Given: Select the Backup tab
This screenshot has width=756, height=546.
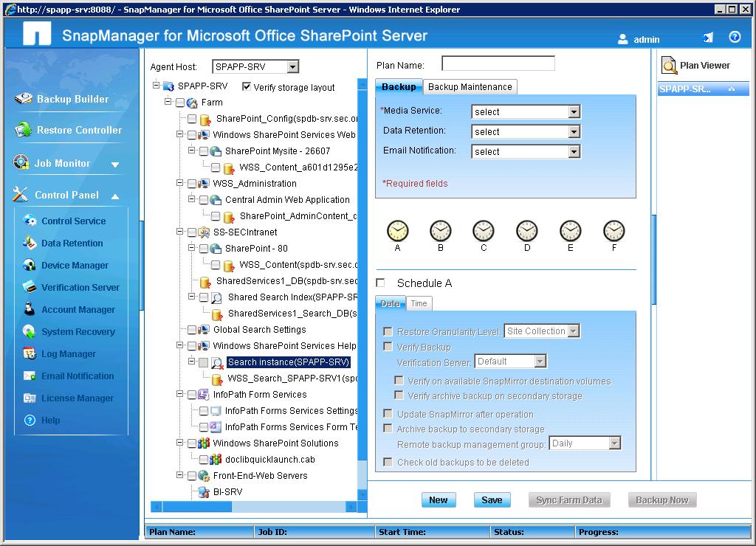Looking at the screenshot, I should tap(399, 87).
